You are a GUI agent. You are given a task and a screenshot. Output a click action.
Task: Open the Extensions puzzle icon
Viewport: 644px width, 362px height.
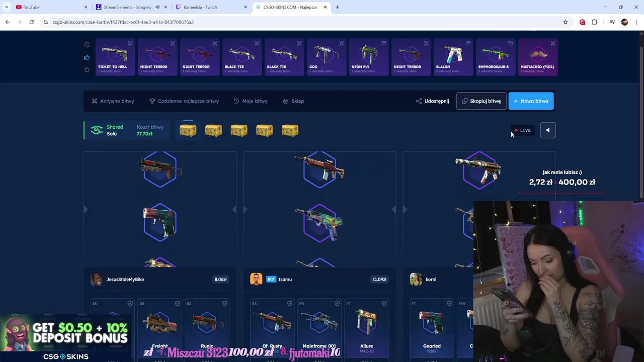[x=595, y=22]
